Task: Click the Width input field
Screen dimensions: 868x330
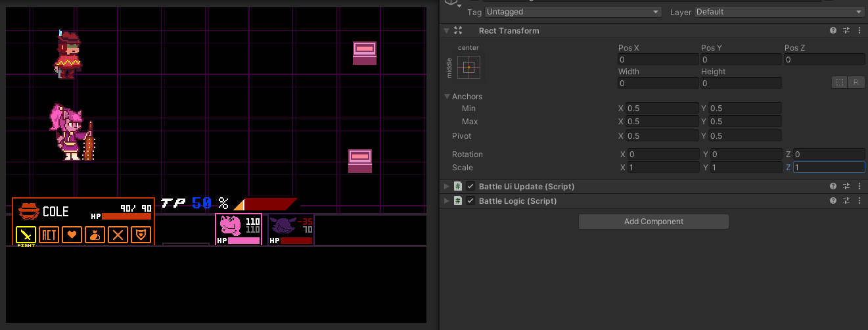Action: click(x=658, y=83)
